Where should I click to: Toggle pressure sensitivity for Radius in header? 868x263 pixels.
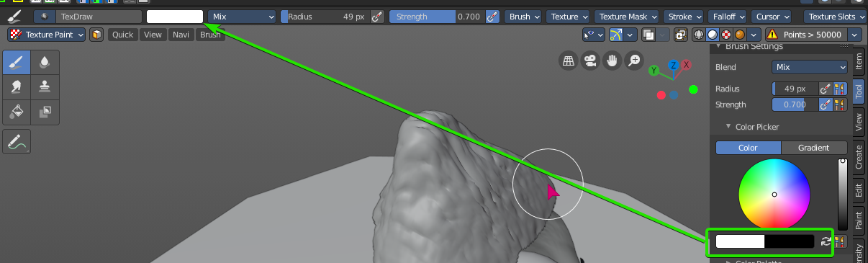tap(377, 16)
